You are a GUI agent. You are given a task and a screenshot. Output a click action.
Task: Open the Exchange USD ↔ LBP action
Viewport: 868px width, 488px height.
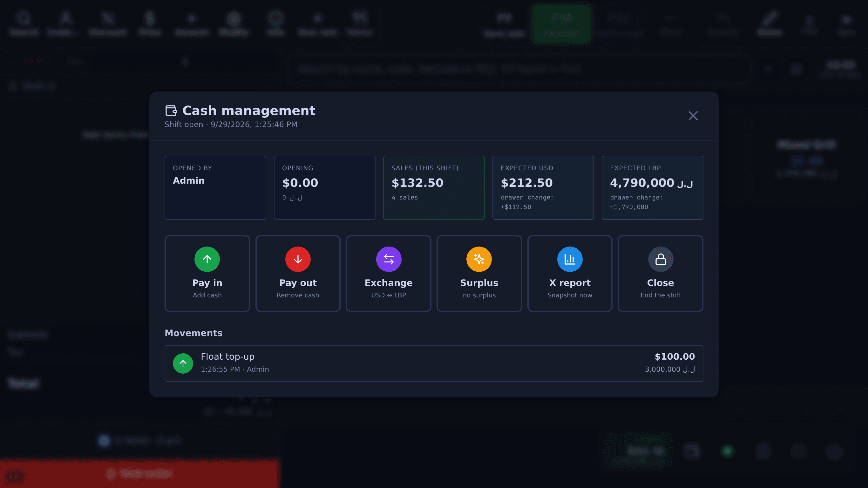click(388, 273)
